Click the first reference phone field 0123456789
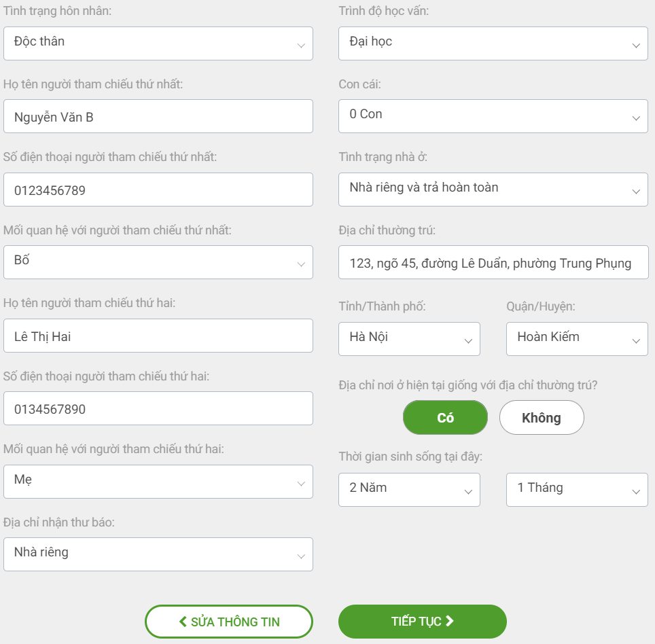This screenshot has width=655, height=644. coord(158,190)
